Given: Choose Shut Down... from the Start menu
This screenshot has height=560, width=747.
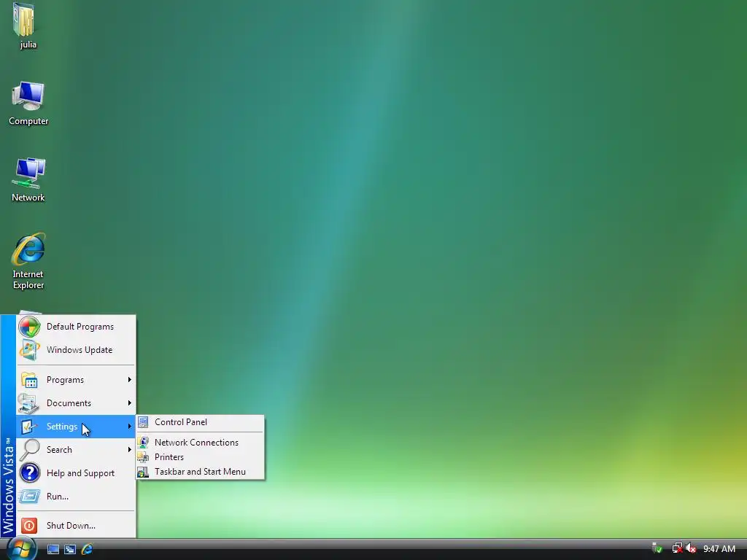Looking at the screenshot, I should click(76, 525).
